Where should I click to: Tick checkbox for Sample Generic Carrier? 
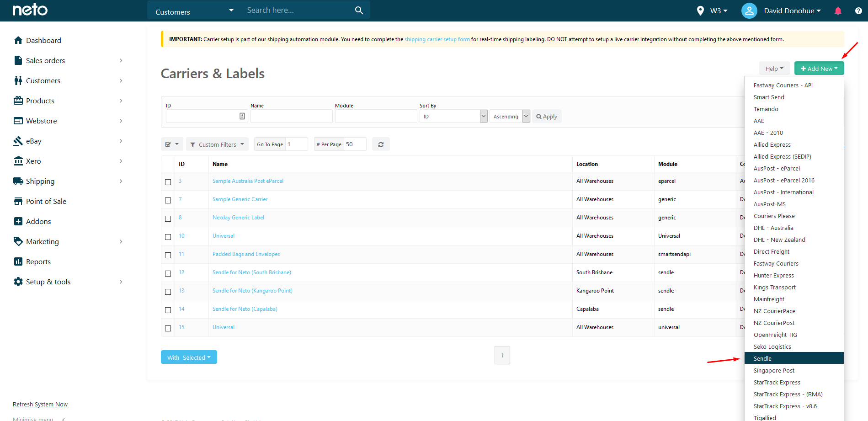[168, 200]
